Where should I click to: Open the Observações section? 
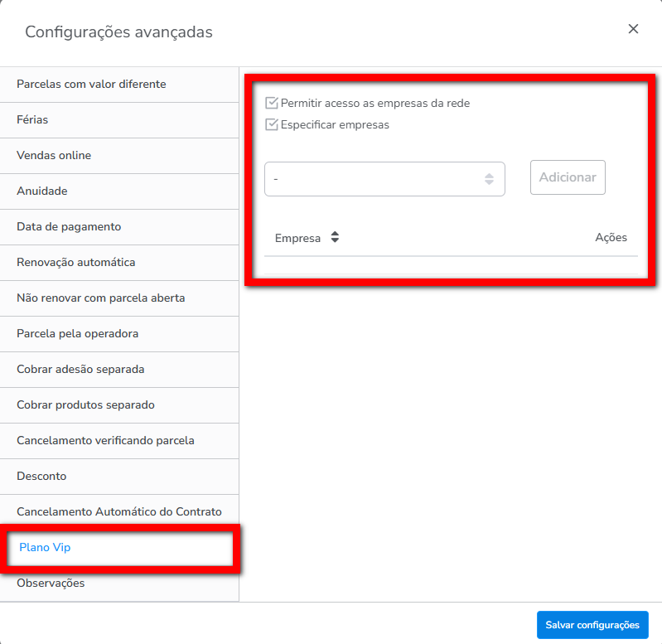click(x=51, y=583)
